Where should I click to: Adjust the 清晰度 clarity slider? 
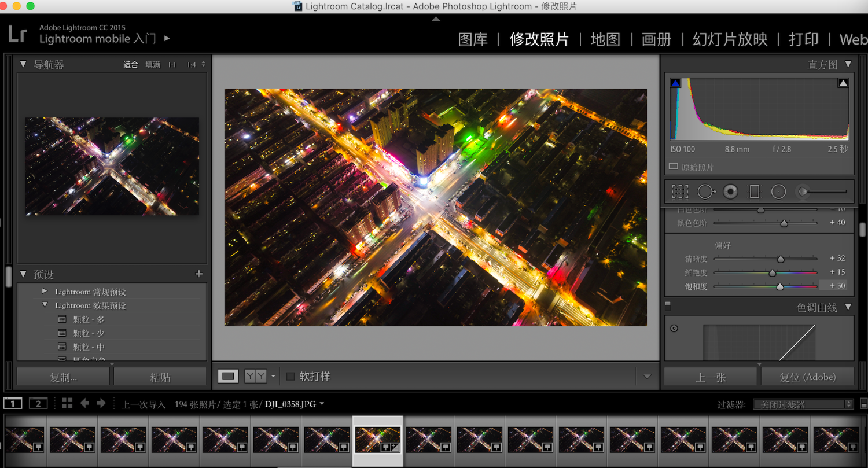tap(780, 259)
